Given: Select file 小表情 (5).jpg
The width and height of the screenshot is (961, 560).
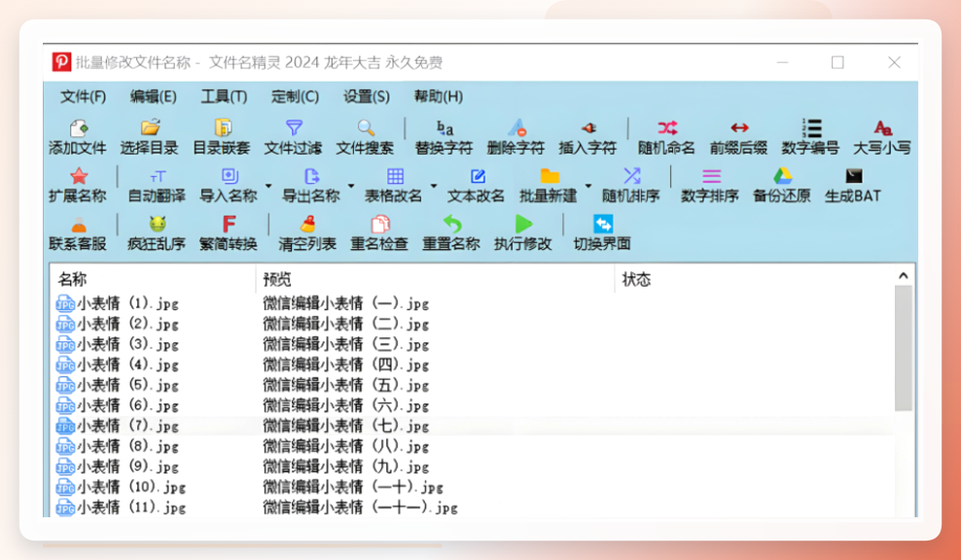Looking at the screenshot, I should pyautogui.click(x=117, y=385).
